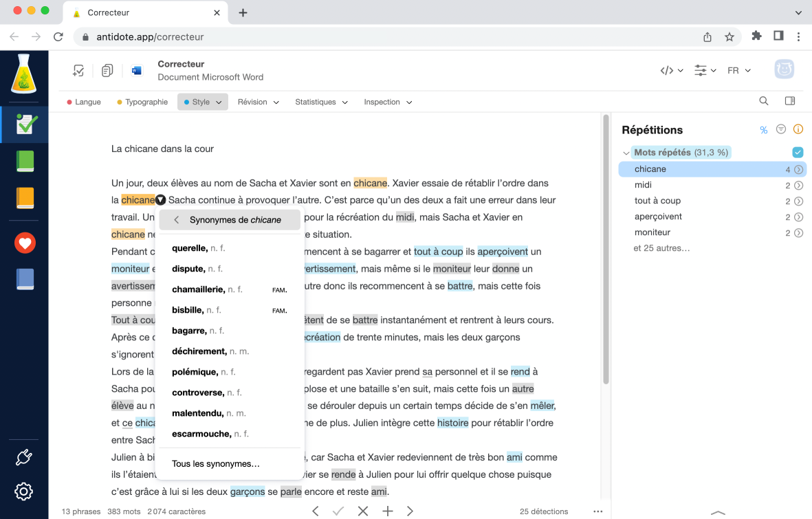Viewport: 812px width, 519px height.
Task: Collapse the Mots répétés chevron
Action: click(x=626, y=153)
